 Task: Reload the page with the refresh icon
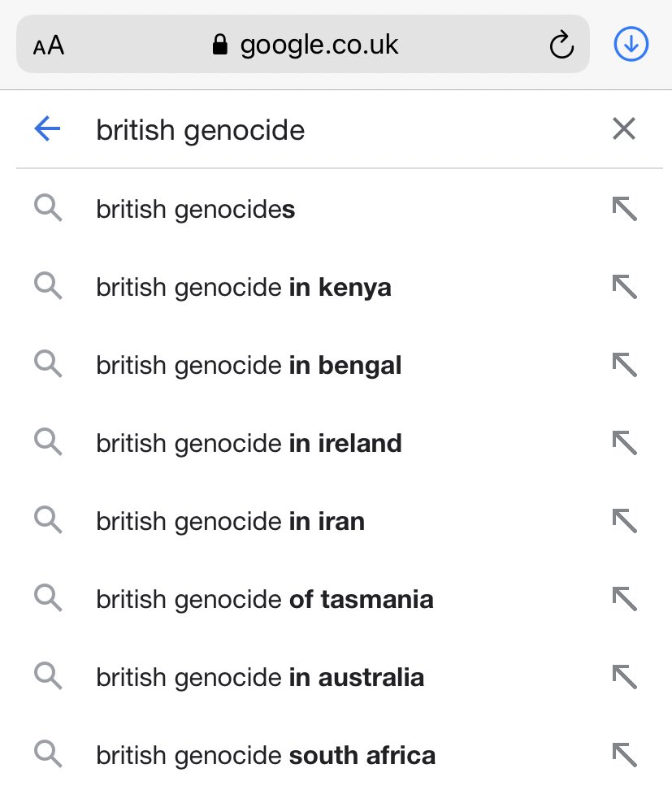click(x=561, y=45)
